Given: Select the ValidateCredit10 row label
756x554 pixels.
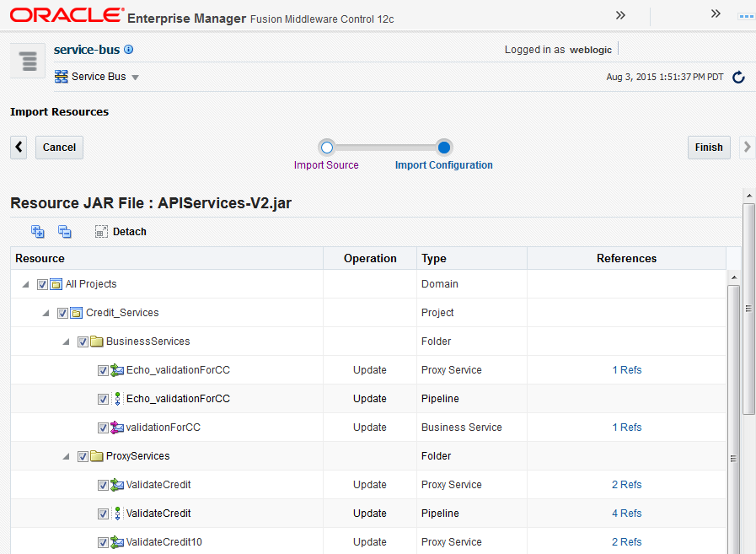Looking at the screenshot, I should [x=164, y=542].
